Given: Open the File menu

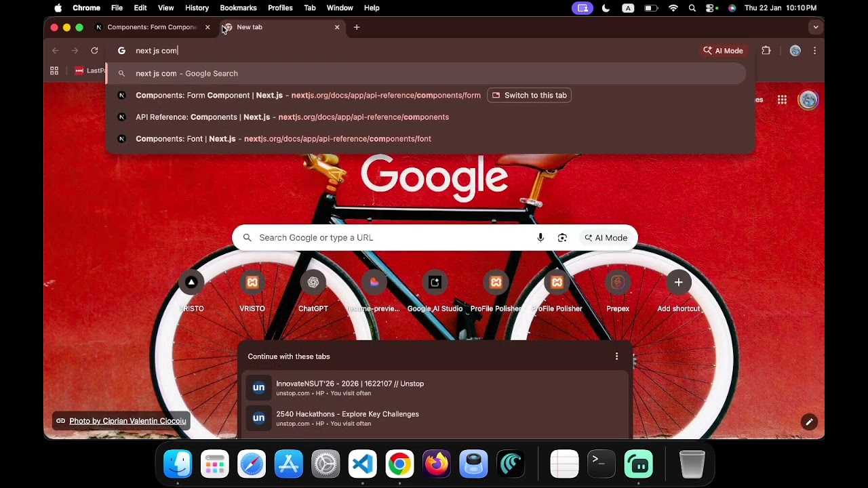Looking at the screenshot, I should [117, 8].
